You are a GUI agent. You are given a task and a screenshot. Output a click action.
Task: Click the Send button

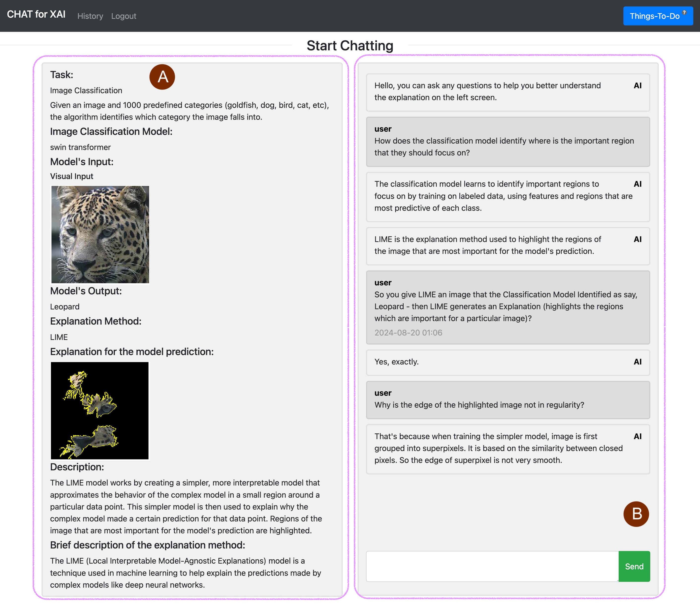click(634, 566)
